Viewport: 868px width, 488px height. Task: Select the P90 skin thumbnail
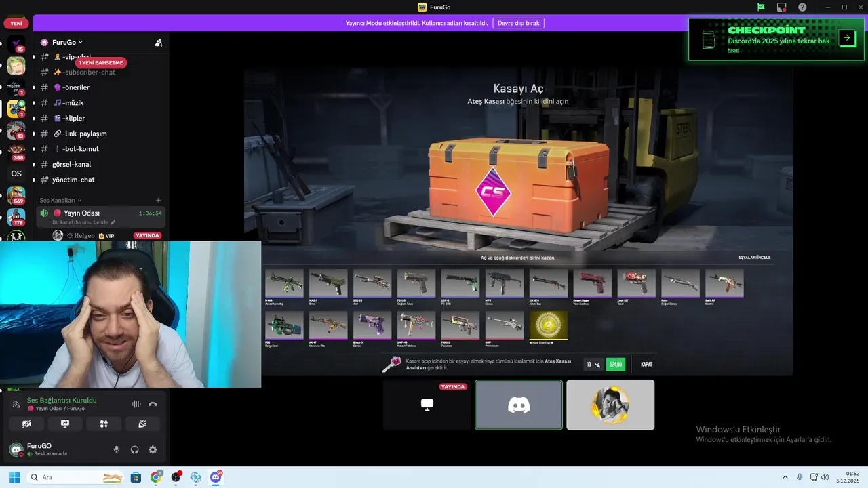pyautogui.click(x=284, y=325)
